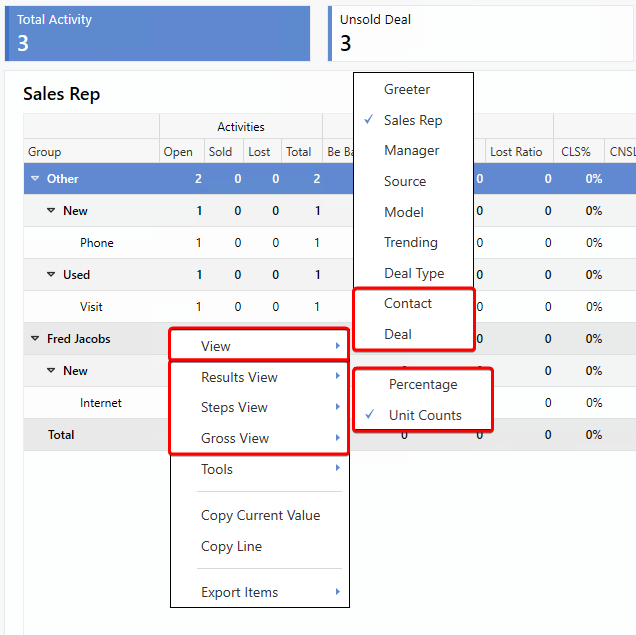Choose Copy Current Value

coord(260,515)
